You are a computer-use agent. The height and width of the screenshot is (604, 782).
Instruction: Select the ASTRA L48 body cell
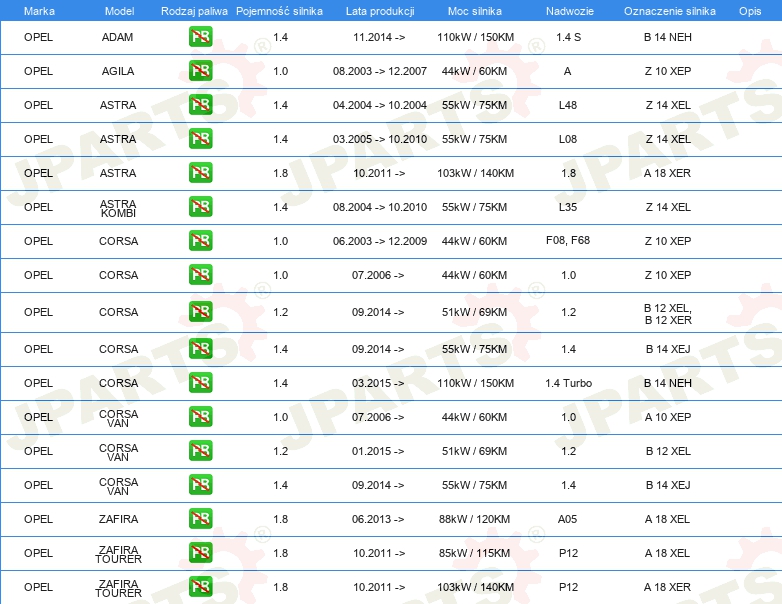pos(568,105)
